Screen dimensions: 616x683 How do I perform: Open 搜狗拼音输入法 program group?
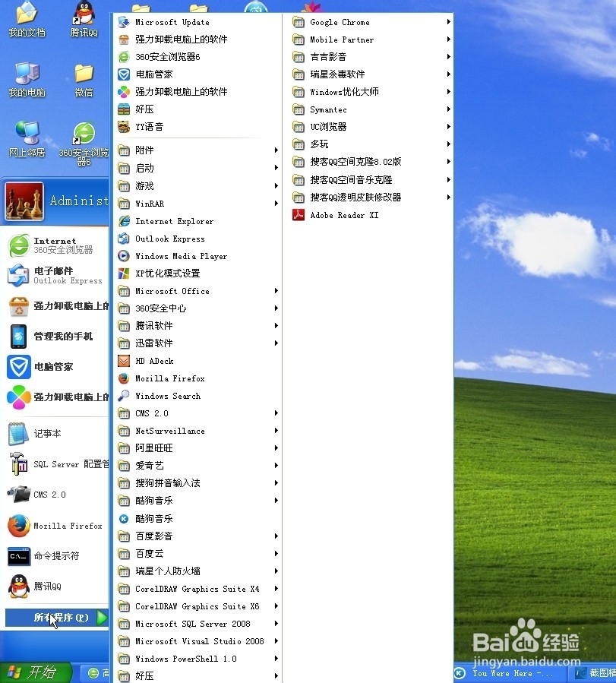pyautogui.click(x=197, y=483)
